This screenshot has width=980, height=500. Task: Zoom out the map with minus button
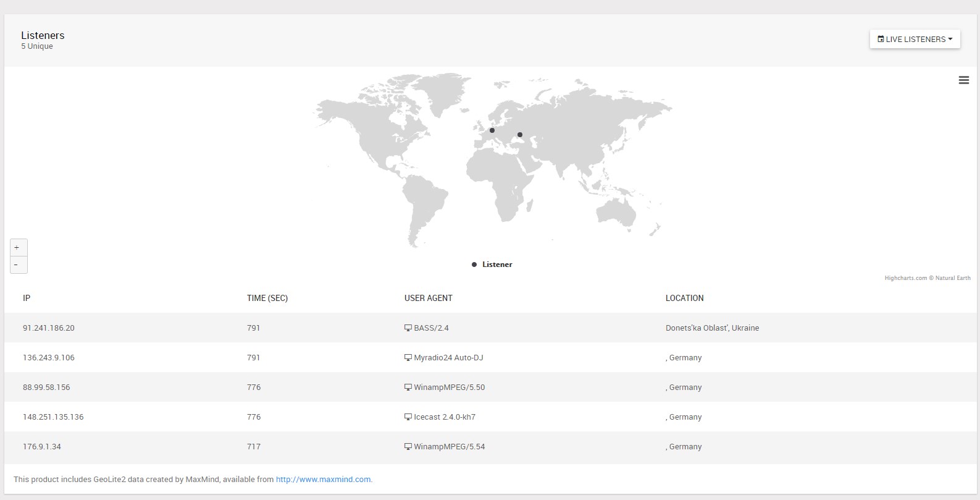click(x=19, y=265)
